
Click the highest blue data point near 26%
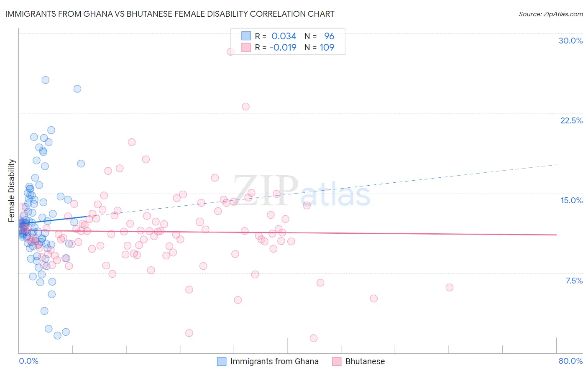(x=46, y=80)
